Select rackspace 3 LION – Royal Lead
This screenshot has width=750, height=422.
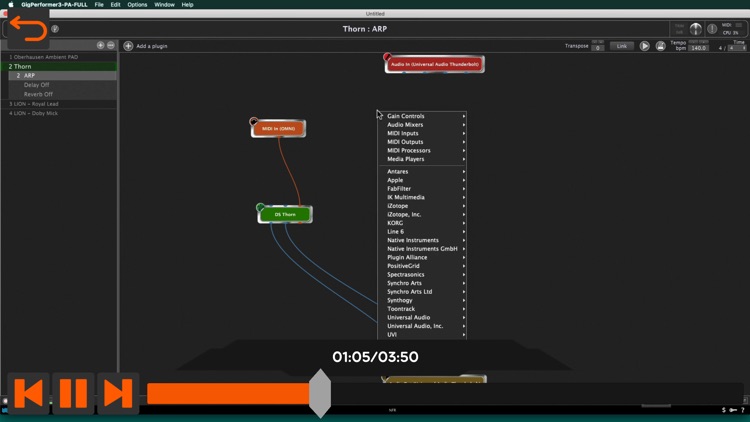(59, 104)
